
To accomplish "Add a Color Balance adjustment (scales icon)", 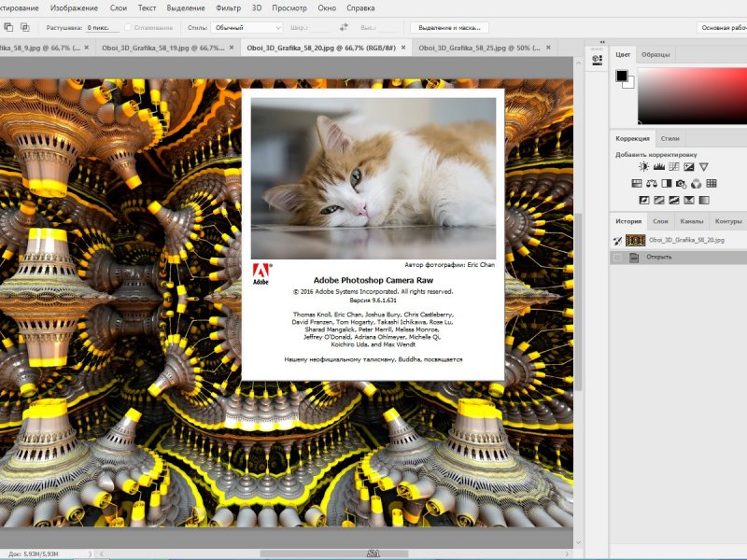I will [x=652, y=183].
